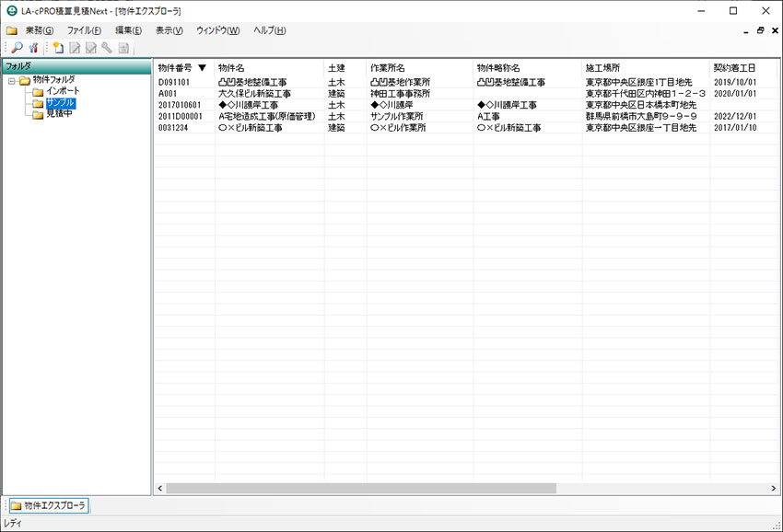This screenshot has height=532, width=783.
Task: Click the save-like icon at toolbar's right end
Action: click(123, 47)
